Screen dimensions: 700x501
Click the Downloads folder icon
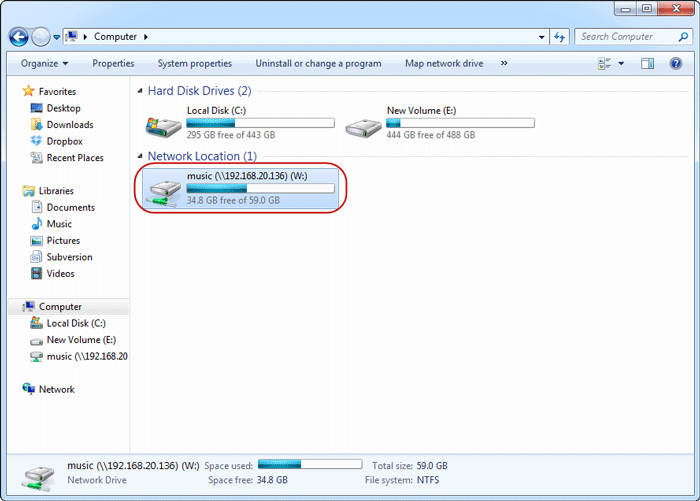point(37,125)
